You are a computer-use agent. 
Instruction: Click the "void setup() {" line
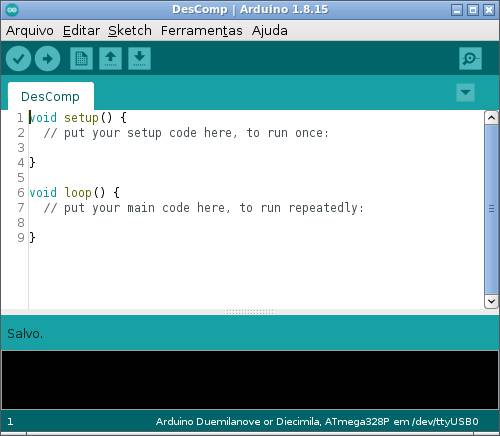[x=78, y=118]
